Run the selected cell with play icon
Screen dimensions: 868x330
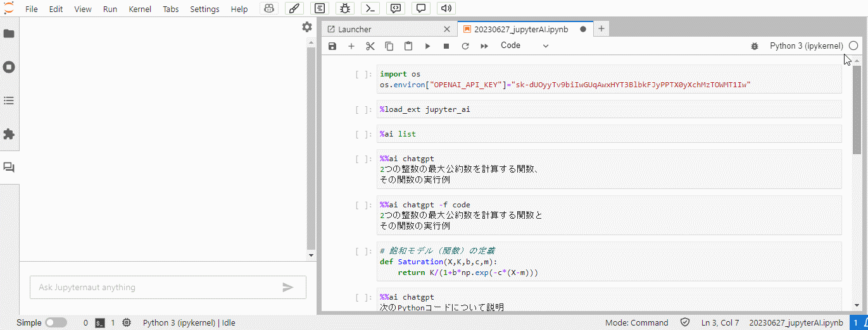tap(427, 46)
